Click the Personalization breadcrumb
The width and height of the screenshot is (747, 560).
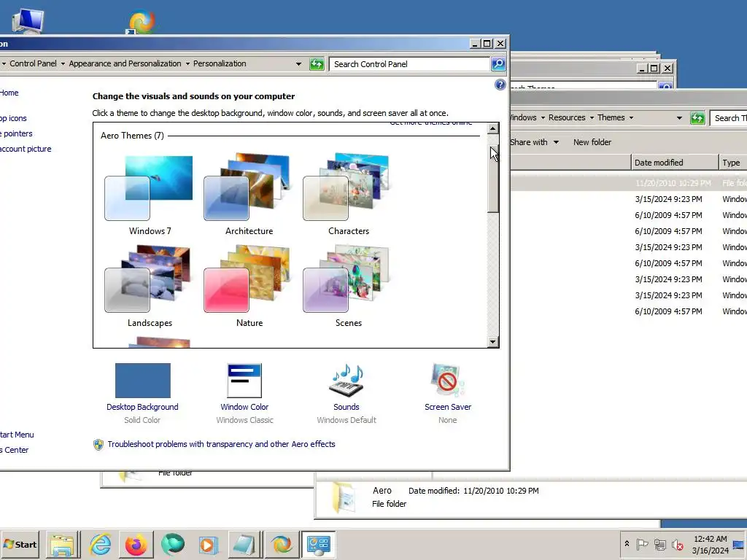[220, 64]
